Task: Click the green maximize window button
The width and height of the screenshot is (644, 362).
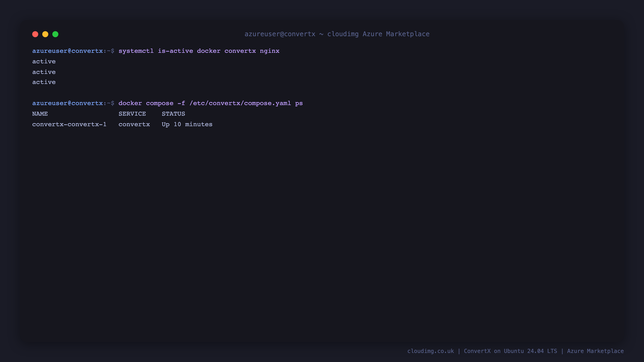Action: pyautogui.click(x=55, y=34)
